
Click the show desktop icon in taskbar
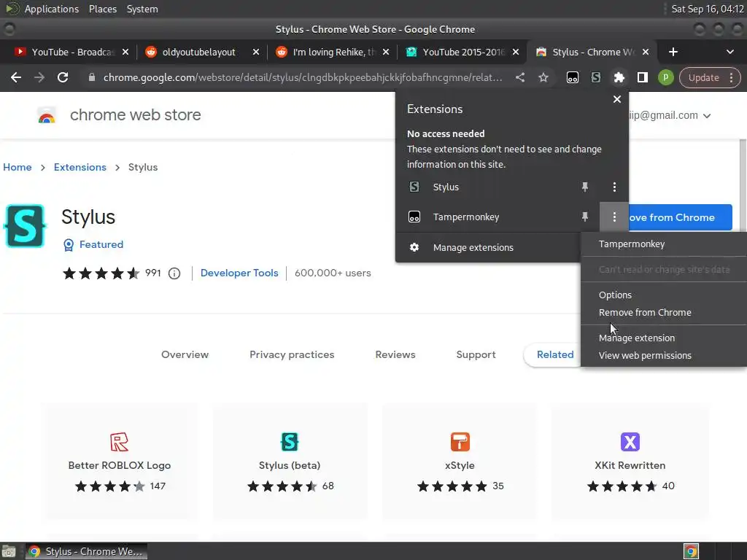9,551
